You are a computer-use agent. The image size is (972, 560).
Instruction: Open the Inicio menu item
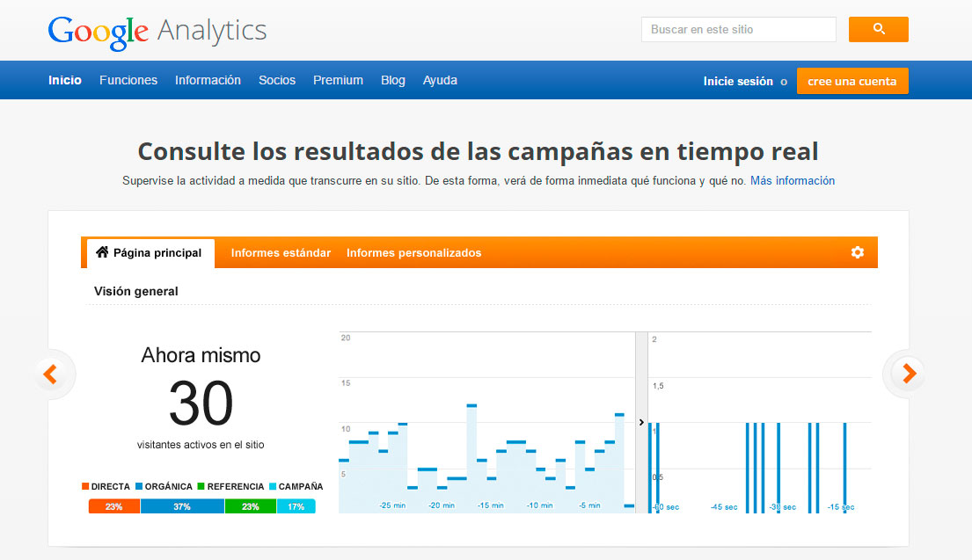pos(65,80)
